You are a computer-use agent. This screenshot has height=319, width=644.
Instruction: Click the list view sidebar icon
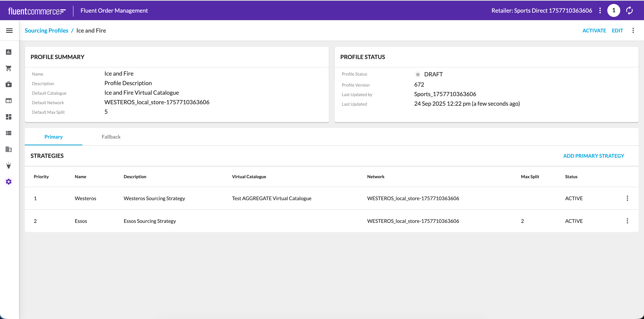[9, 133]
